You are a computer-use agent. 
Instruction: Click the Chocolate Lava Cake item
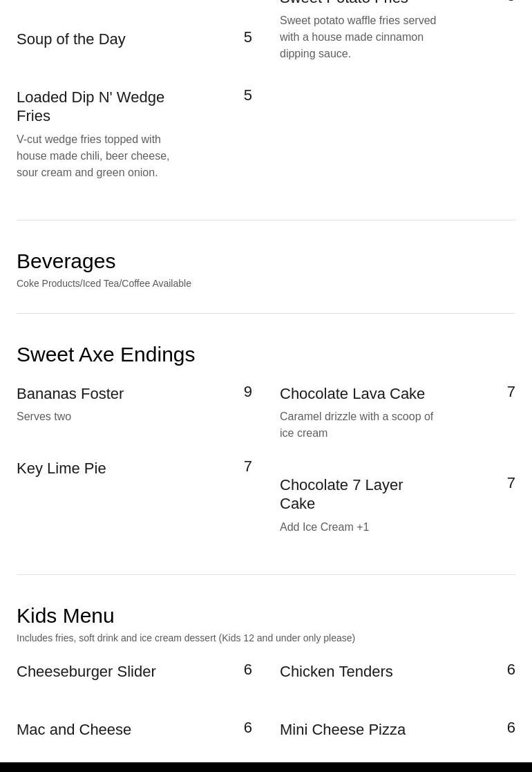(352, 394)
